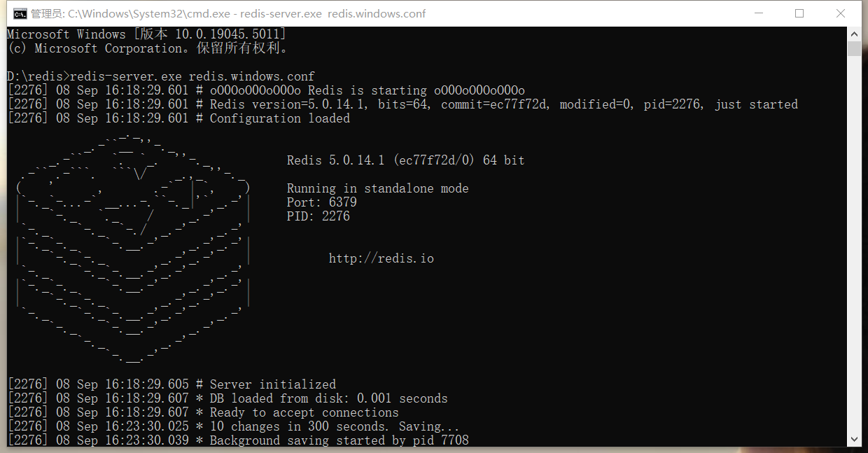
Task: Minimize the command prompt window
Action: [758, 13]
